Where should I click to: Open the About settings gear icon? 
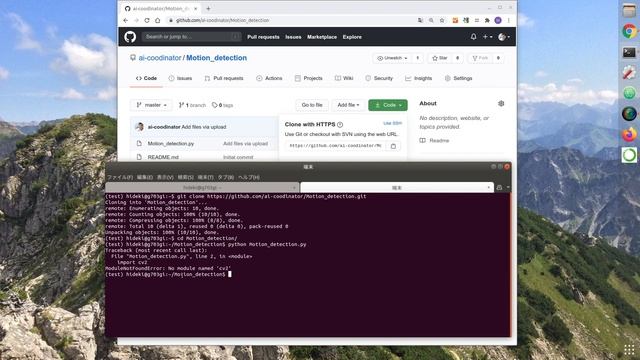pos(501,103)
